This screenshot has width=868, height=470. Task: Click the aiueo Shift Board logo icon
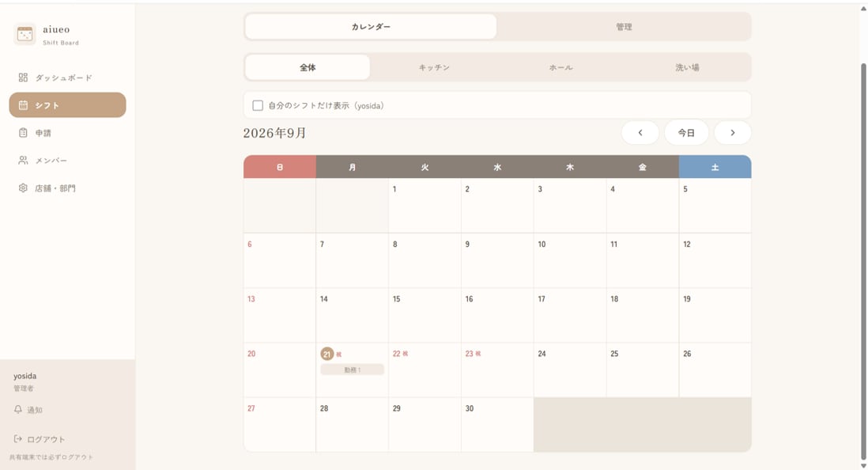[25, 34]
